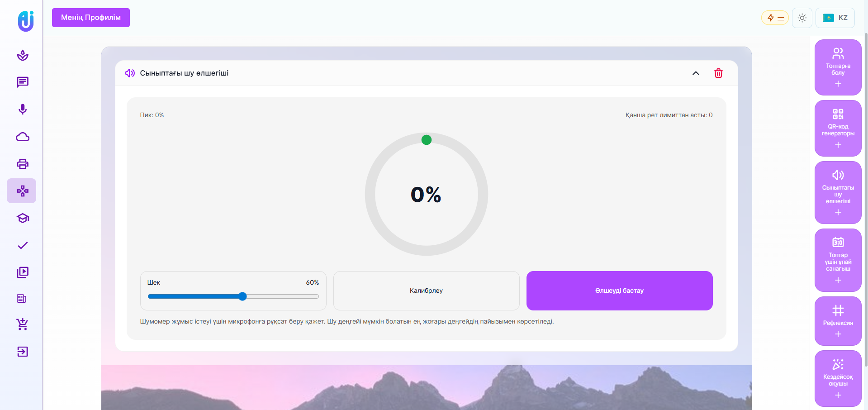Open the chat messages sidebar icon
Viewport: 868px width, 410px height.
22,82
